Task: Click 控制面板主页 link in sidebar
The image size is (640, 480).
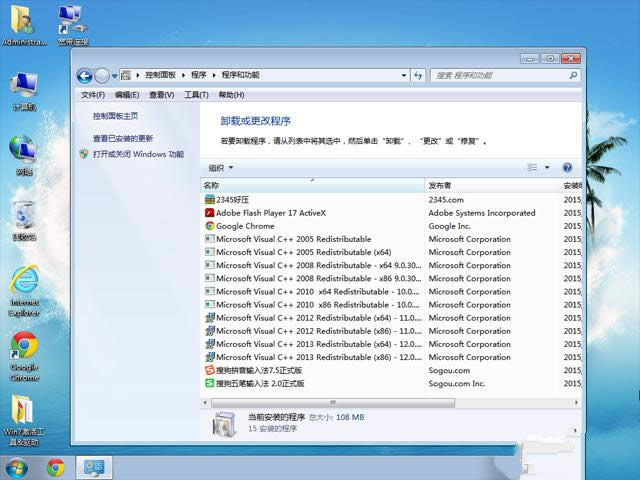Action: pyautogui.click(x=115, y=116)
